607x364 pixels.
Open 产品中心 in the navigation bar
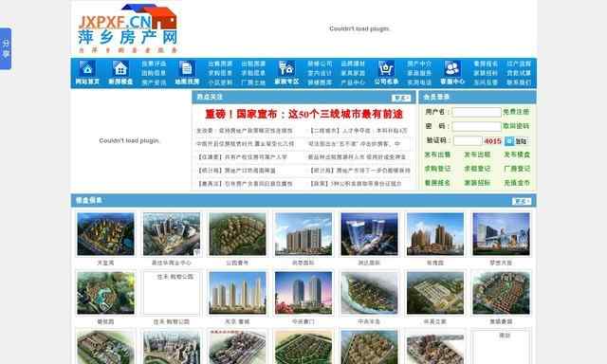pyautogui.click(x=353, y=82)
